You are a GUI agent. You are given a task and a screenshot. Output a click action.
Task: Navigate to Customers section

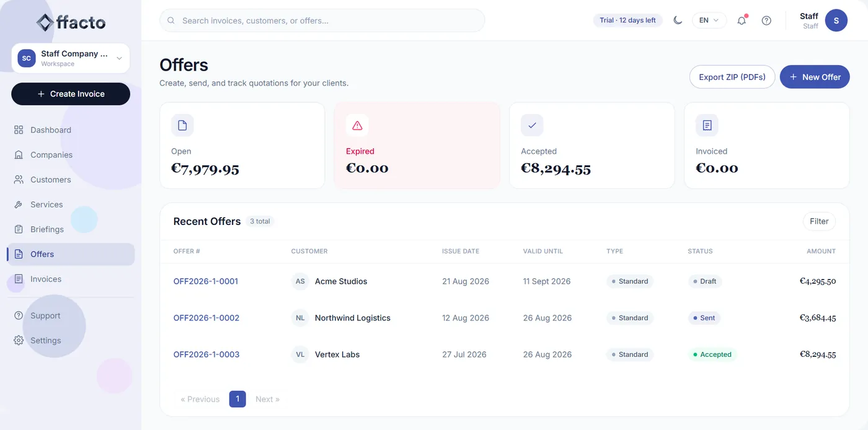(x=71, y=180)
